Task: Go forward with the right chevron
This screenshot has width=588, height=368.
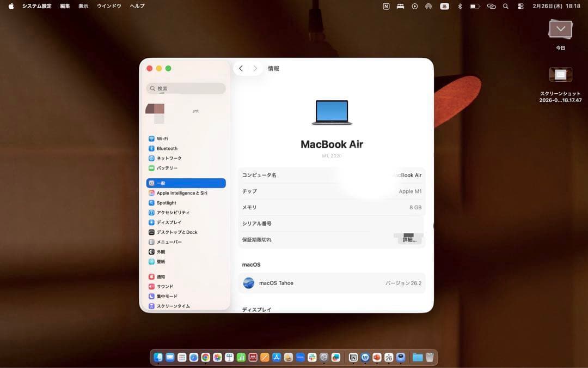Action: [x=255, y=68]
